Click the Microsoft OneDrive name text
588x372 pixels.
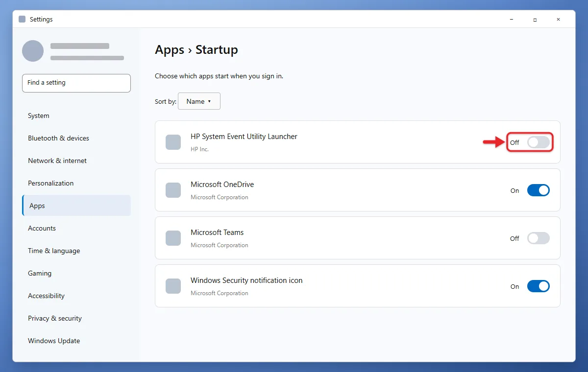(x=222, y=185)
